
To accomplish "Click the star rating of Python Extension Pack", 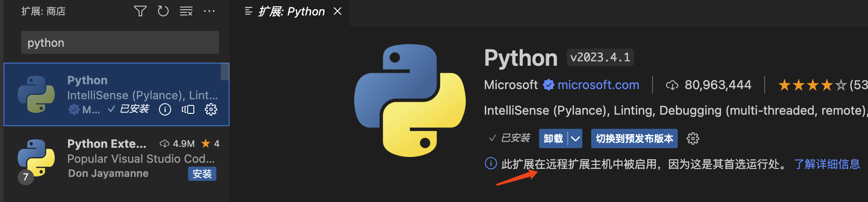I will pyautogui.click(x=210, y=143).
